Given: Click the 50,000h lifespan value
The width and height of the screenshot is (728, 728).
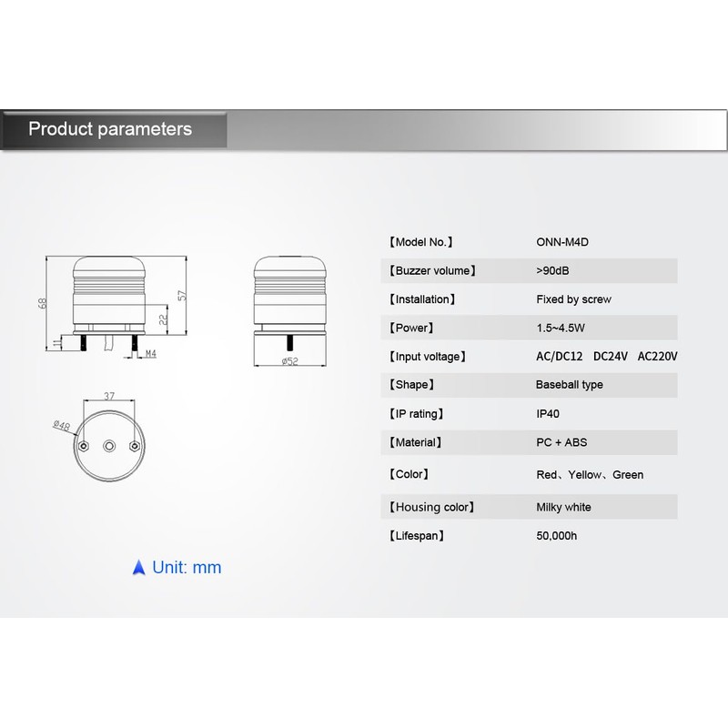Looking at the screenshot, I should pos(557,536).
